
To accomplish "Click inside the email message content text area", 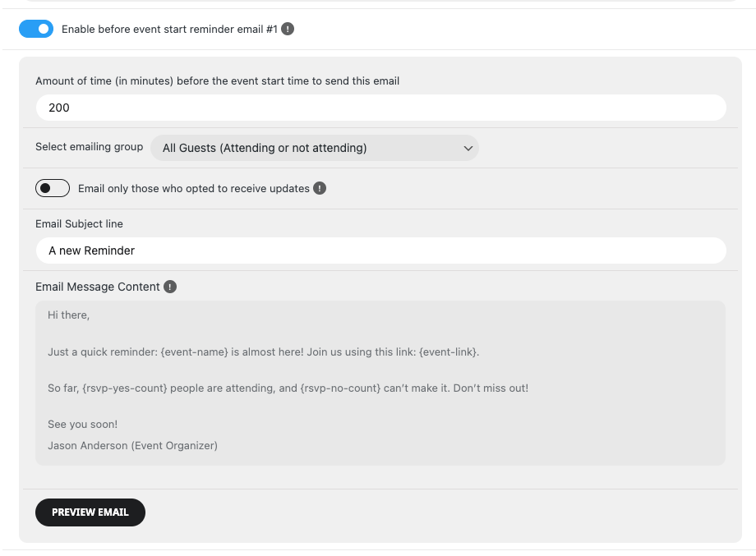I will [380, 383].
